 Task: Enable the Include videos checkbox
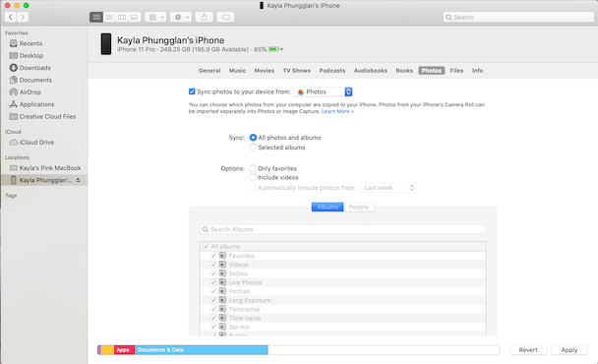point(253,177)
